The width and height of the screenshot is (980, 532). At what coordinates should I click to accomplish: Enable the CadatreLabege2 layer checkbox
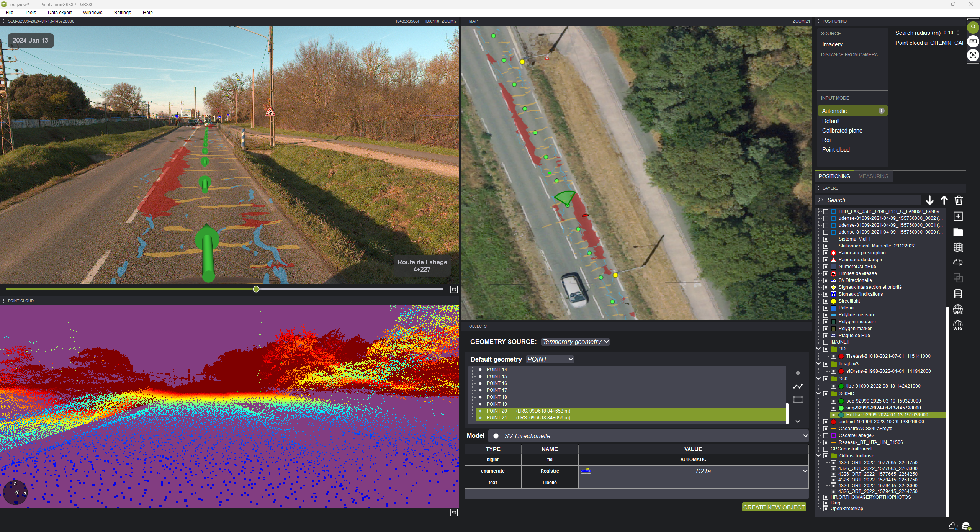point(826,435)
